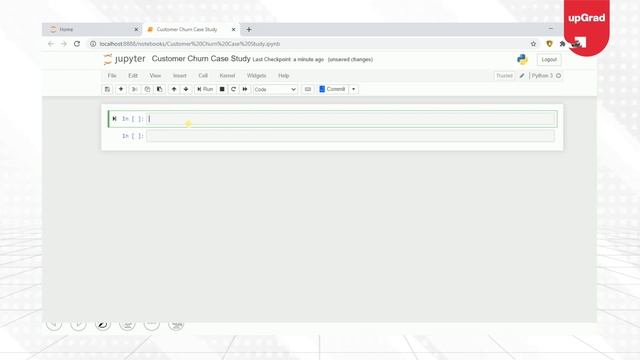Image resolution: width=640 pixels, height=360 pixels.
Task: Reload the browser page
Action: click(x=77, y=44)
